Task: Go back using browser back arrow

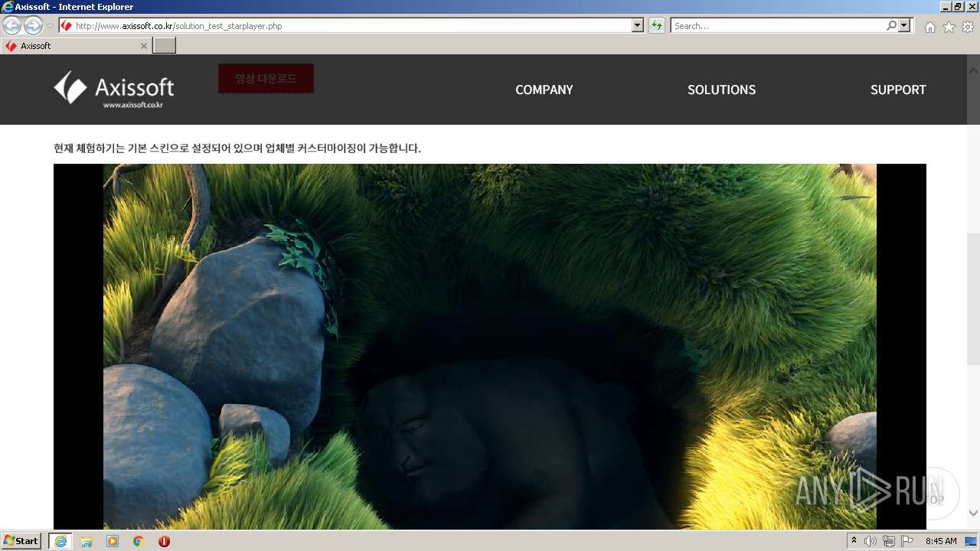Action: [12, 25]
